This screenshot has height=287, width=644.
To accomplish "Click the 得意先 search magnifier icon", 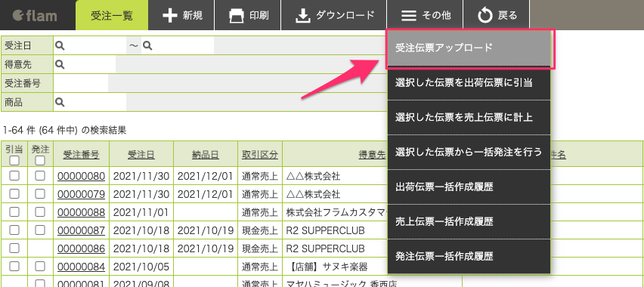I will click(x=60, y=64).
